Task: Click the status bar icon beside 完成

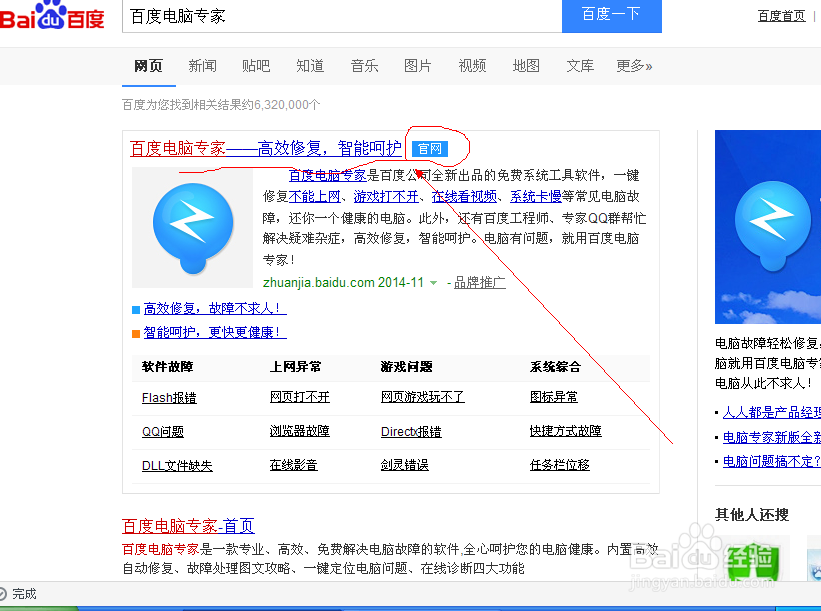Action: 3,594
